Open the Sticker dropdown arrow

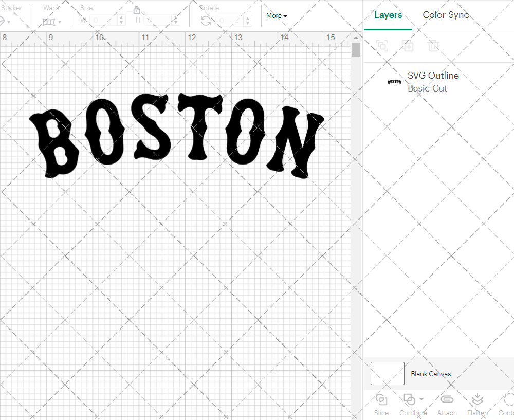click(9, 22)
